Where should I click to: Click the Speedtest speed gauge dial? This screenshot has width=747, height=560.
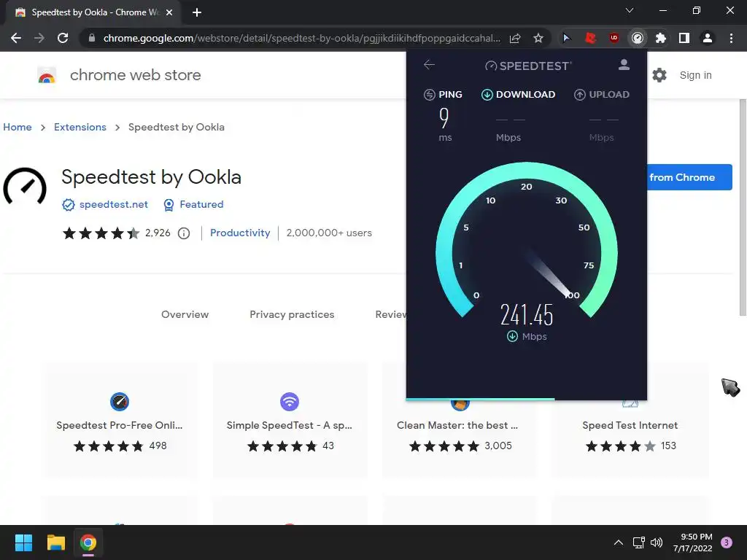[x=527, y=241]
